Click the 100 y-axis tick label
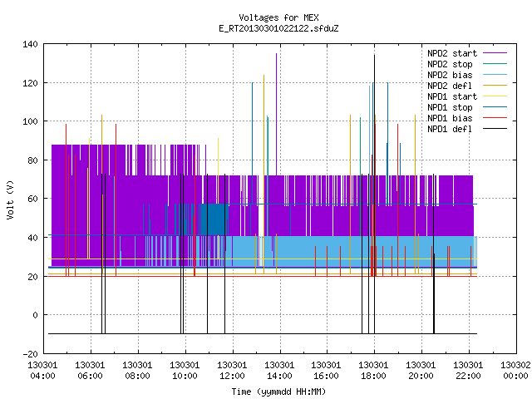The width and height of the screenshot is (532, 399). (x=30, y=121)
